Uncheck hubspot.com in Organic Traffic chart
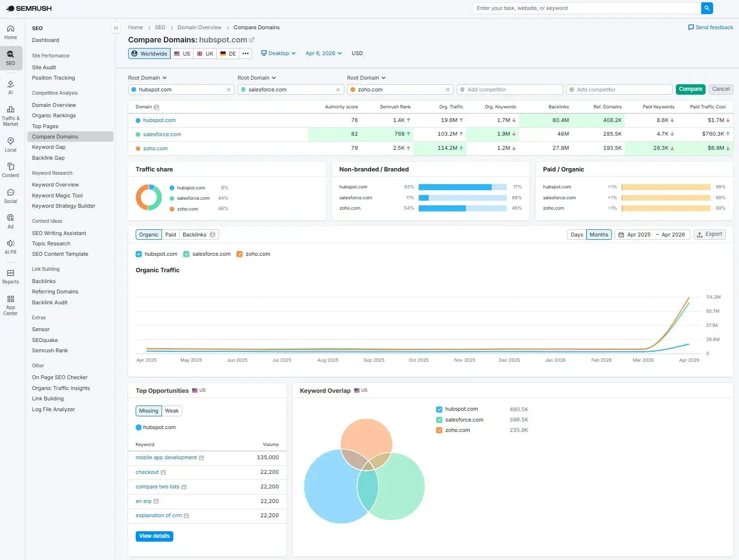The height and width of the screenshot is (560, 739). pyautogui.click(x=138, y=254)
